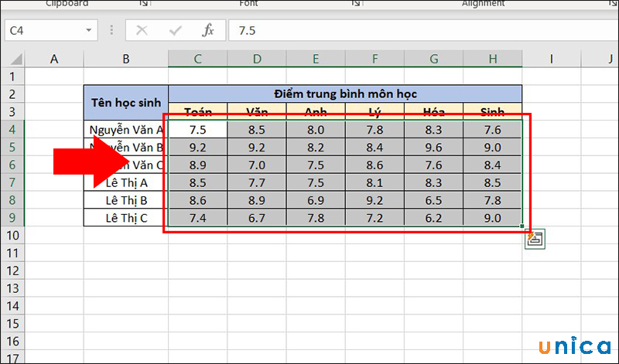Click the "Toán" subject header cell
Viewport: 619px width, 364px height.
pyautogui.click(x=198, y=112)
